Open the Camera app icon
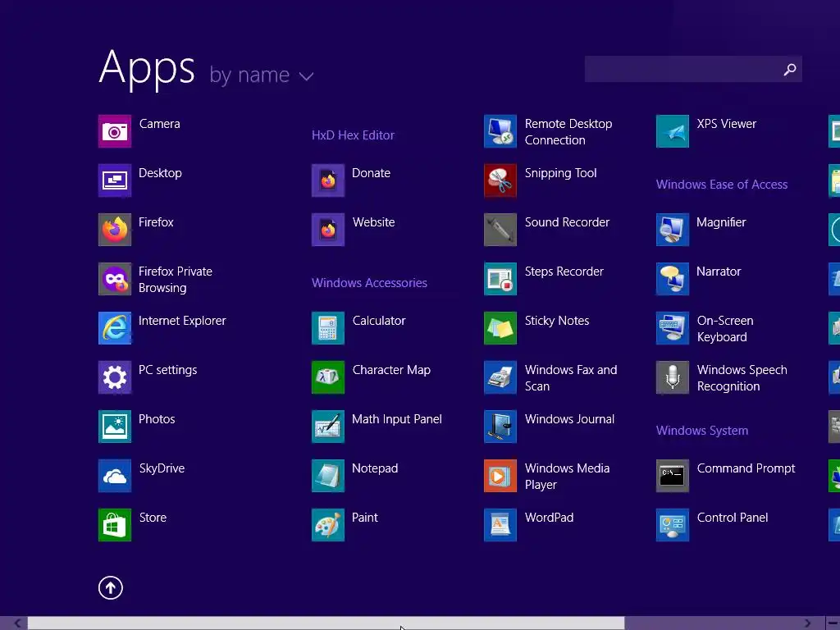This screenshot has height=630, width=840. tap(115, 130)
